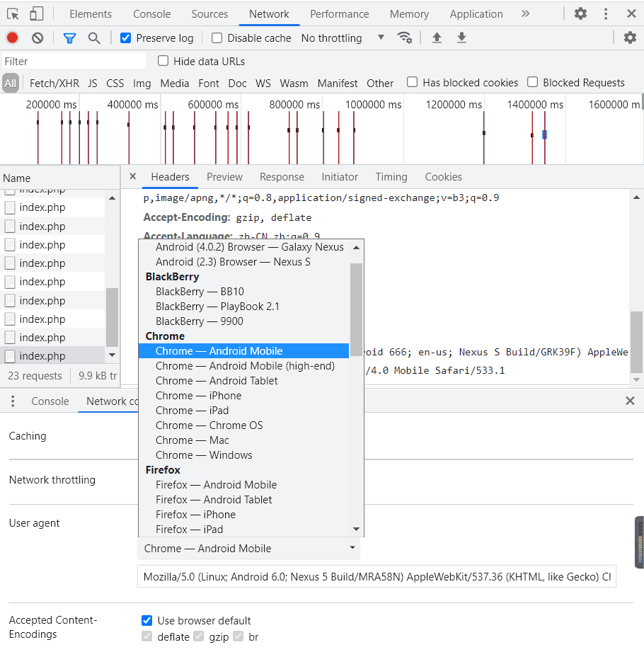Toggle the device toolbar icon
Viewport: 644px width, 652px height.
point(37,14)
